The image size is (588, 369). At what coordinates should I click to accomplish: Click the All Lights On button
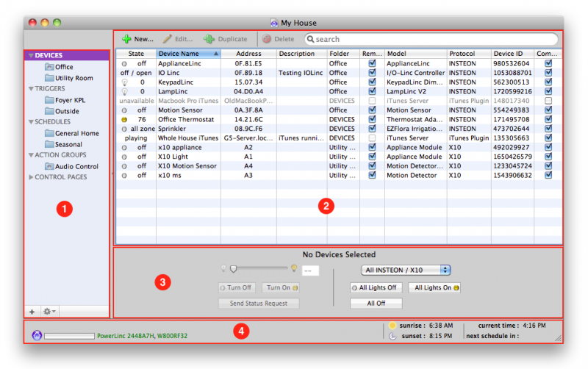tap(434, 287)
